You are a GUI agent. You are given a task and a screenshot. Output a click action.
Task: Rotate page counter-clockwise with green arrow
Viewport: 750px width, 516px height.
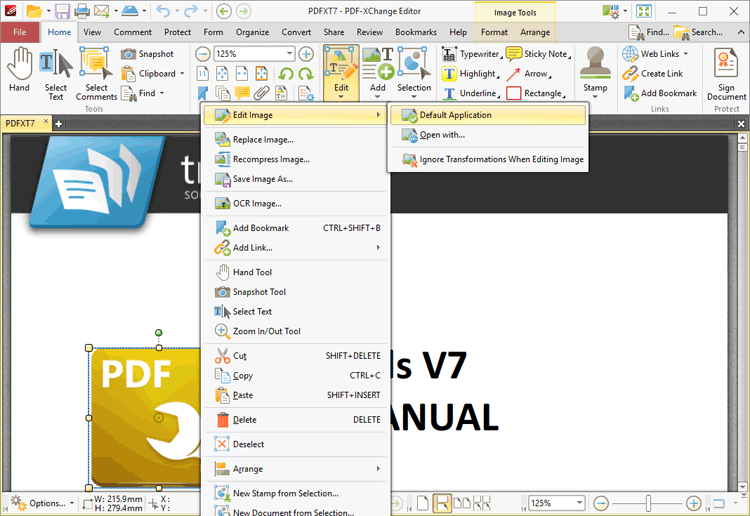point(286,74)
